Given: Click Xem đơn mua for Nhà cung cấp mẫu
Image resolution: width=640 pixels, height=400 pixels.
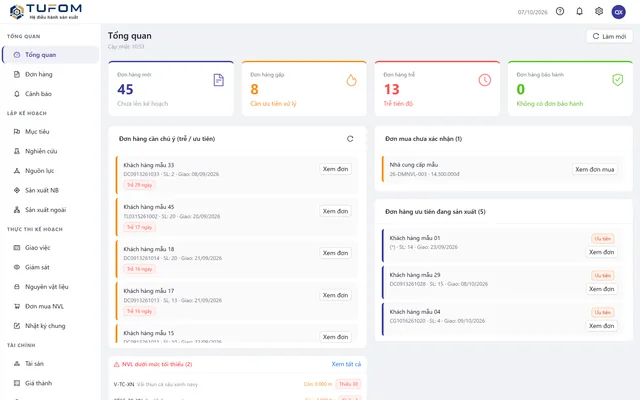Looking at the screenshot, I should point(595,169).
